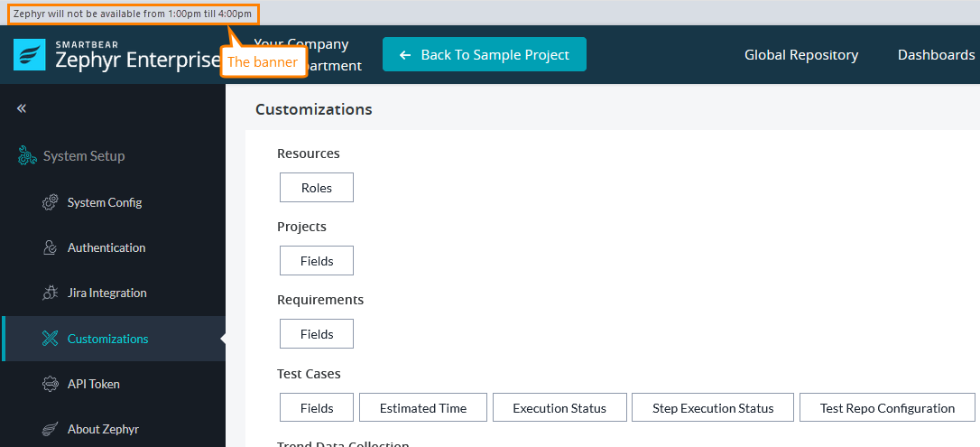Open Execution Status customization
The image size is (980, 447).
[x=559, y=408]
